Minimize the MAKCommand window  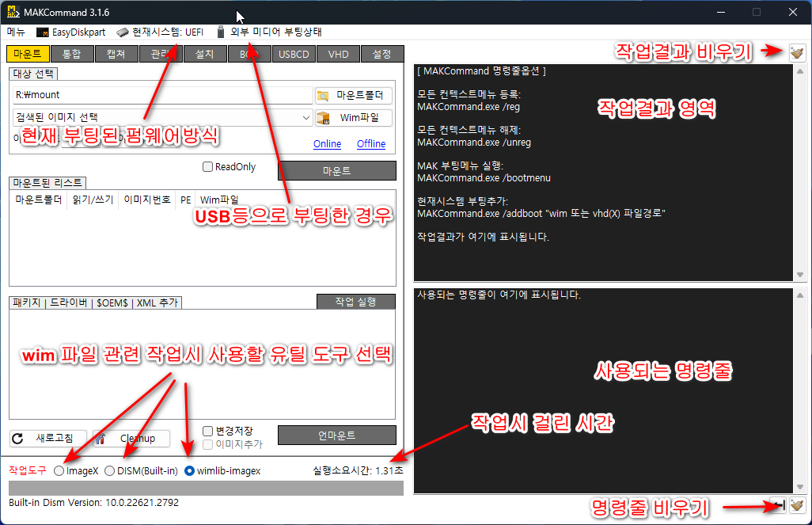point(720,12)
